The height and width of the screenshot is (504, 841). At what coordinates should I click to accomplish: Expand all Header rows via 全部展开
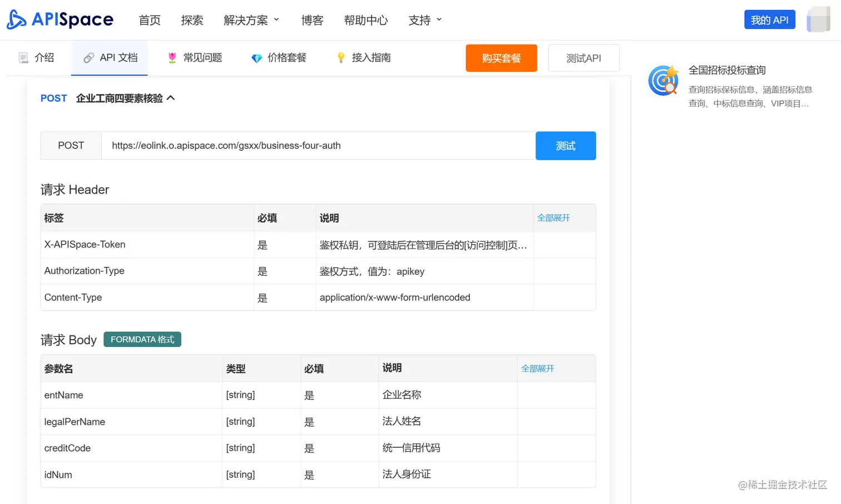[553, 218]
